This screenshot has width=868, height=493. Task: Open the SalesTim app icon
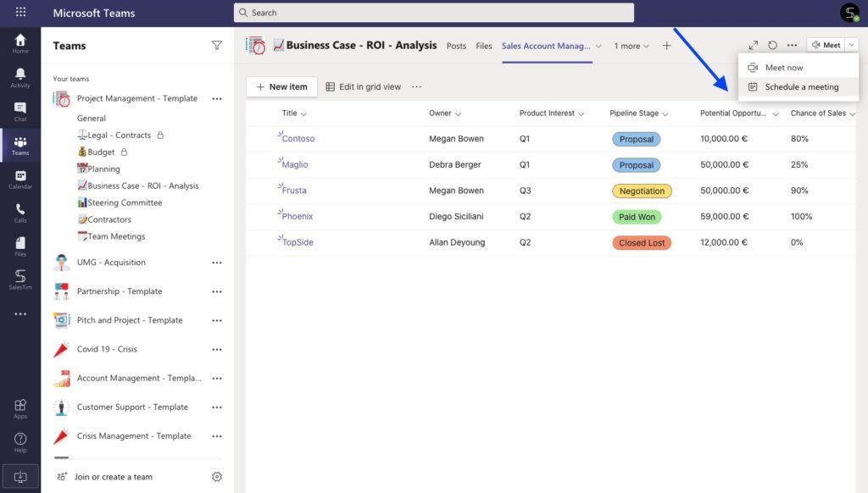(20, 280)
